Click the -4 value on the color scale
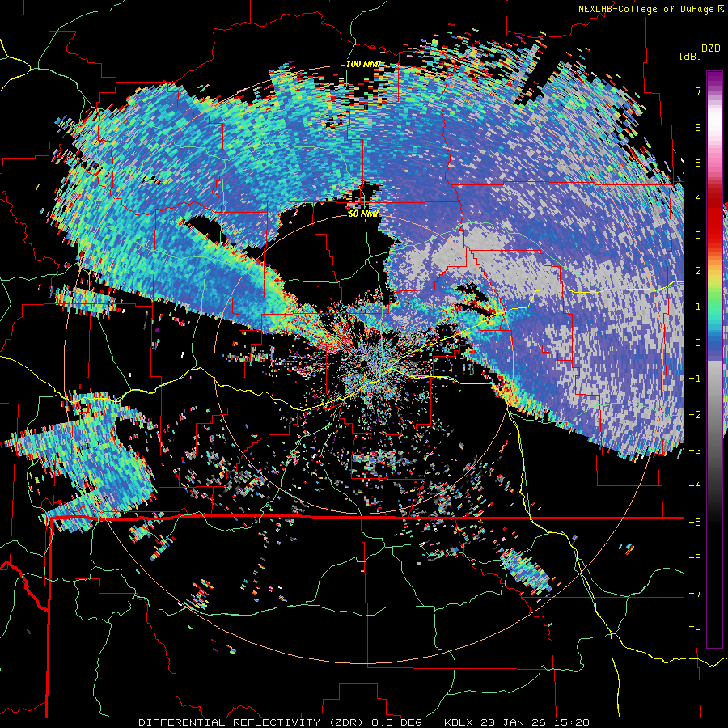The image size is (728, 728). click(695, 486)
